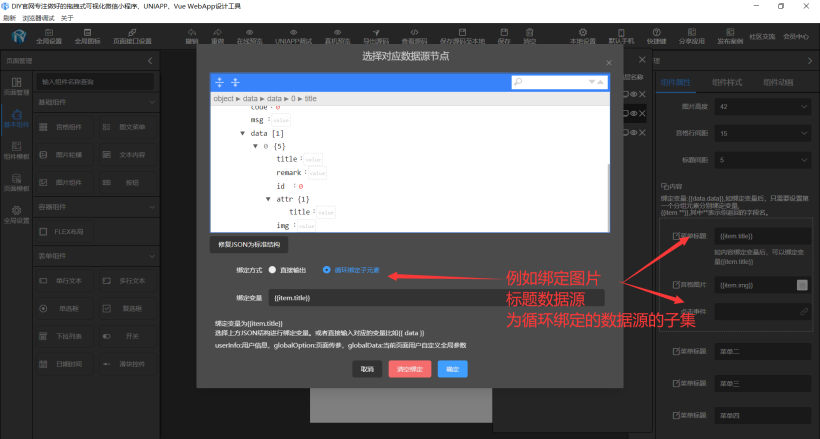
Task: Click the collapse all fields icon in JSON viewer
Action: 235,82
